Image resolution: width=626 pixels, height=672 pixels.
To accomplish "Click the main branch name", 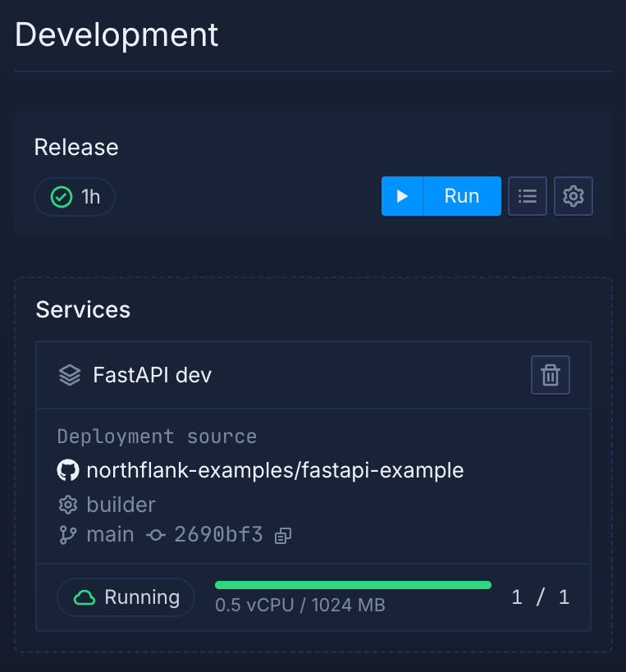I will 110,535.
